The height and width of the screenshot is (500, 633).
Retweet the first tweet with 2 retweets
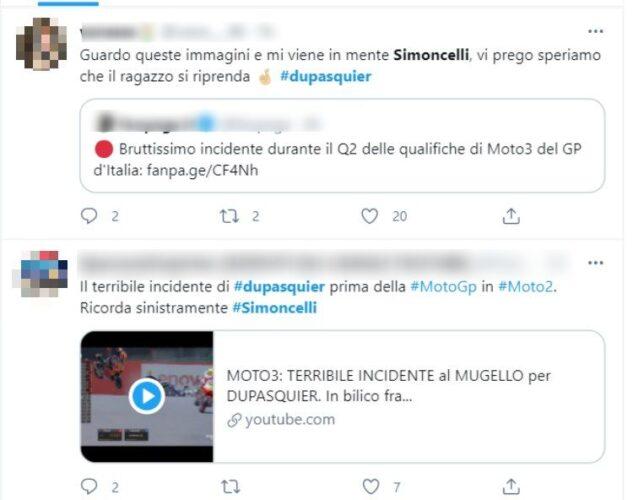click(229, 216)
